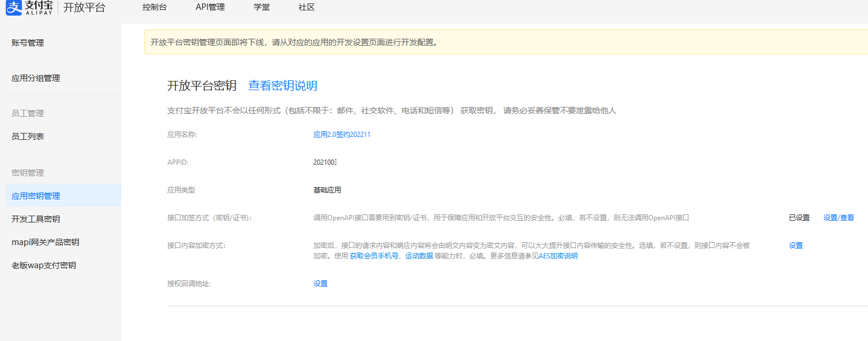Open the API管理 top menu
The height and width of the screenshot is (341, 868).
[210, 8]
